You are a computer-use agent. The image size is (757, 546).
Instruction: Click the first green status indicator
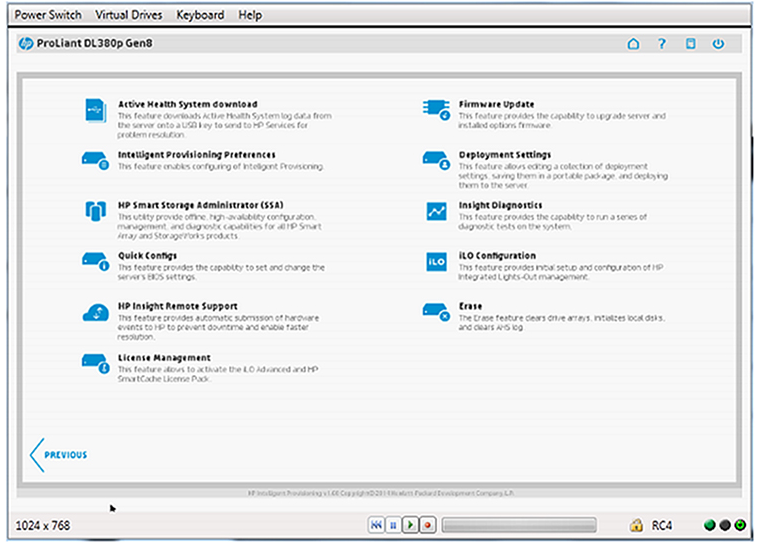709,525
